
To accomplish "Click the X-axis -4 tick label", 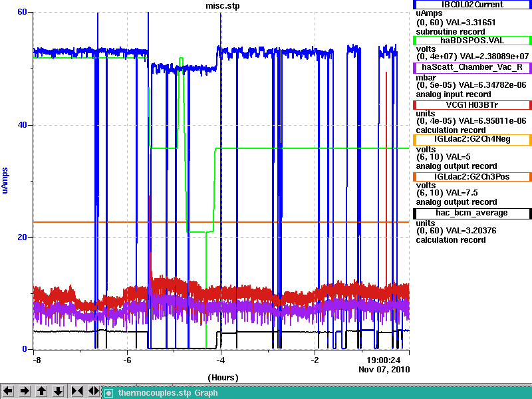I will (221, 360).
